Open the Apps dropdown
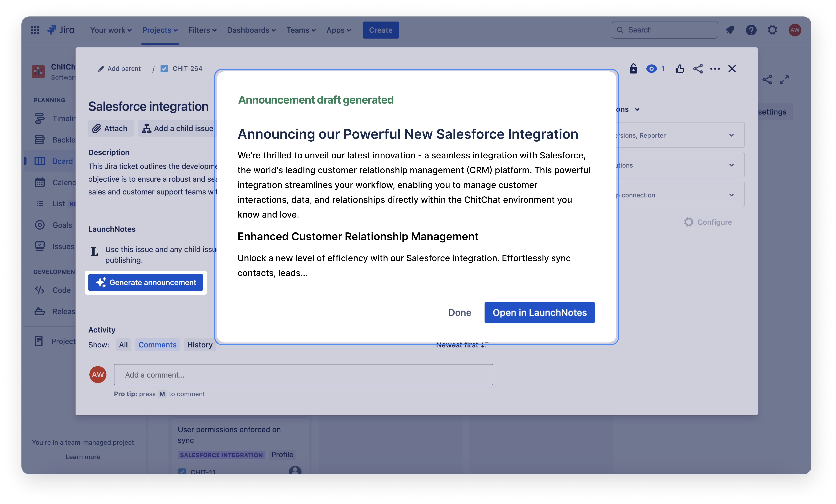This screenshot has width=836, height=504. tap(339, 30)
